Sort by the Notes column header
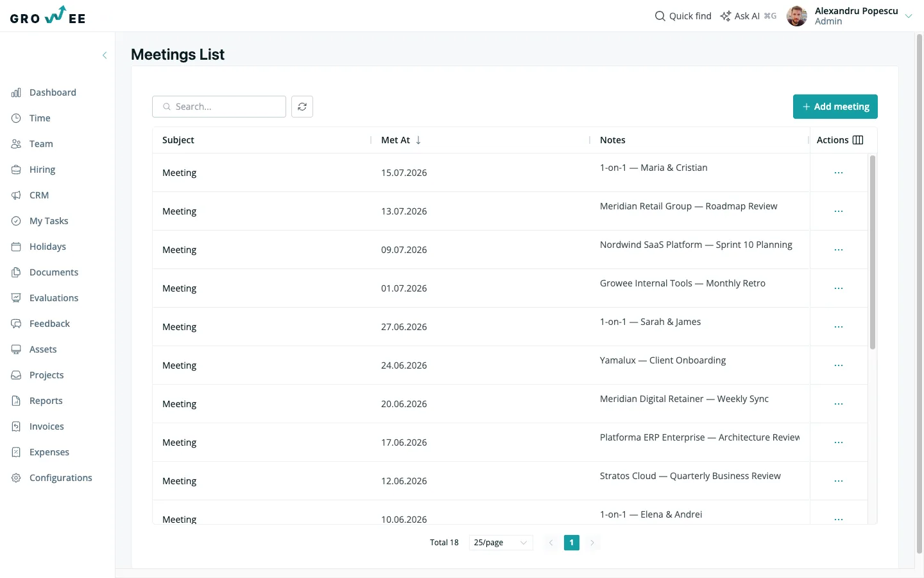Viewport: 924px width, 578px height. [613, 140]
